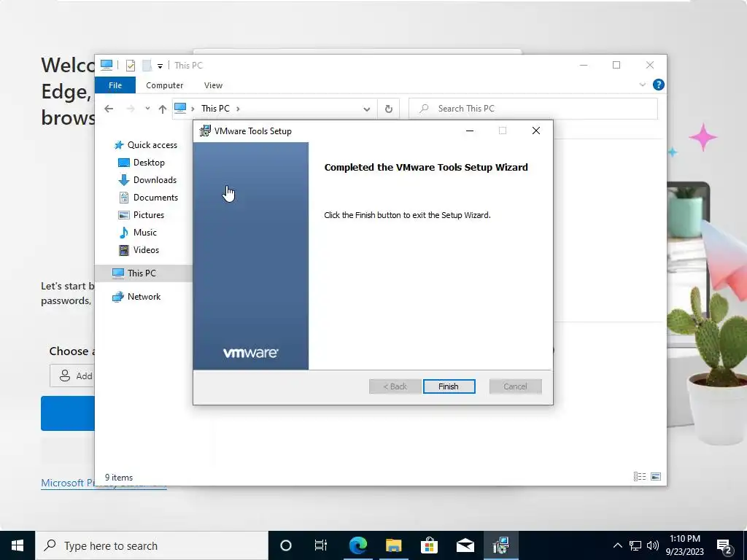Open Mail app from taskbar
Image resolution: width=747 pixels, height=560 pixels.
[465, 545]
